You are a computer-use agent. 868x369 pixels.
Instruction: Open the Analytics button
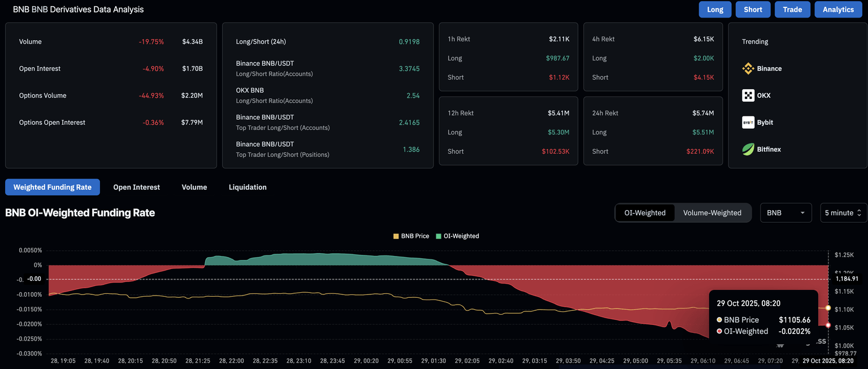pyautogui.click(x=838, y=10)
